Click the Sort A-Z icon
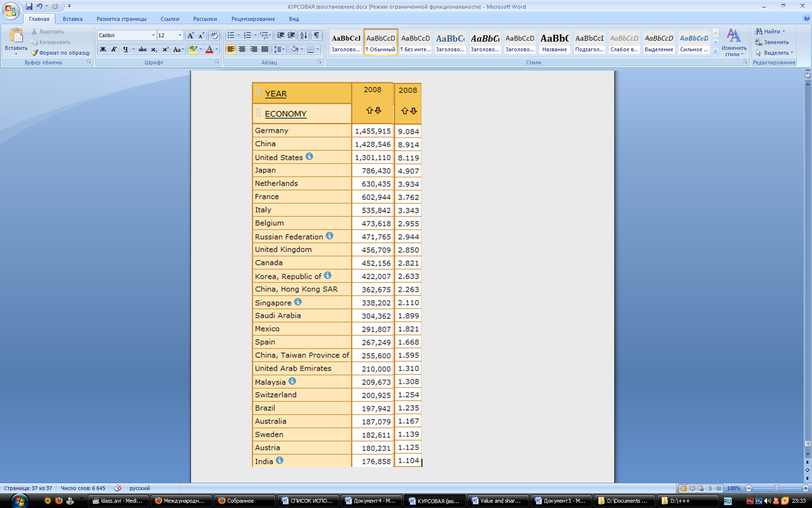The image size is (812, 508). (x=304, y=35)
